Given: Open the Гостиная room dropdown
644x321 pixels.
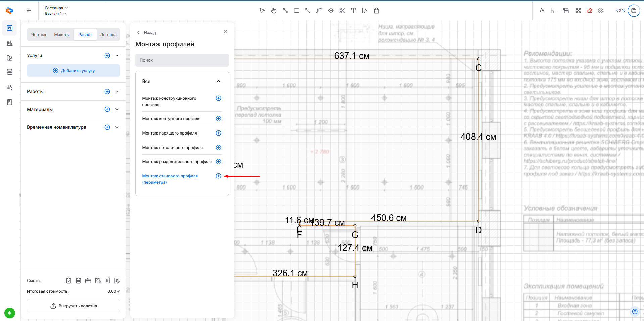Looking at the screenshot, I should click(x=56, y=8).
